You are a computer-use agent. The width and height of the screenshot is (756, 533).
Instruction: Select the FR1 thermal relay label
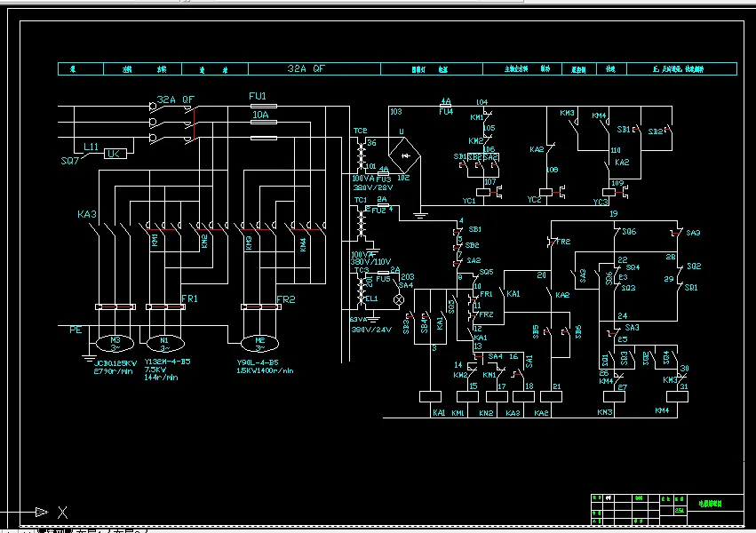point(189,298)
